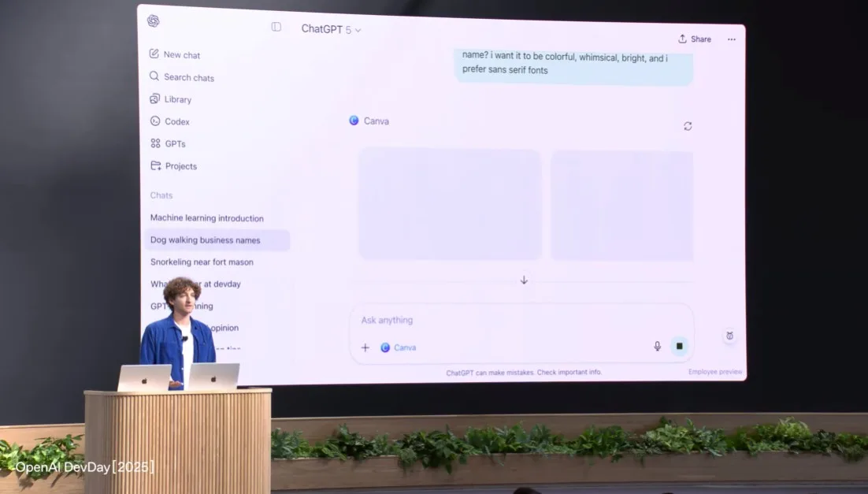Click the Ask anything input field
The image size is (868, 494).
[504, 321]
